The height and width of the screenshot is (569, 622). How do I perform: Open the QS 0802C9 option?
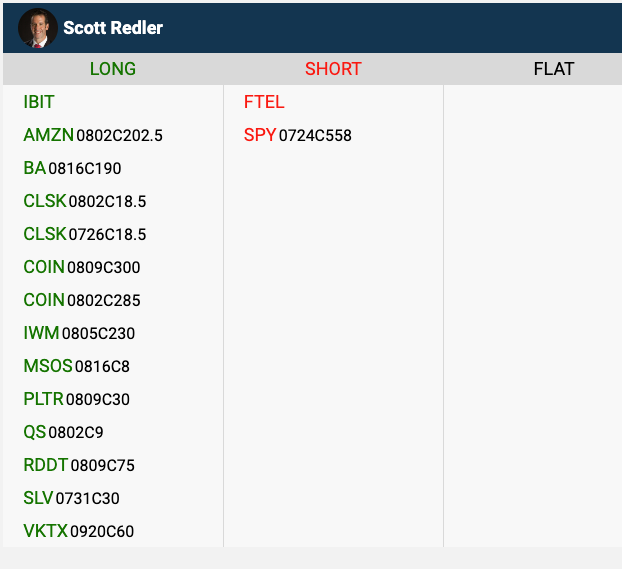click(x=63, y=432)
